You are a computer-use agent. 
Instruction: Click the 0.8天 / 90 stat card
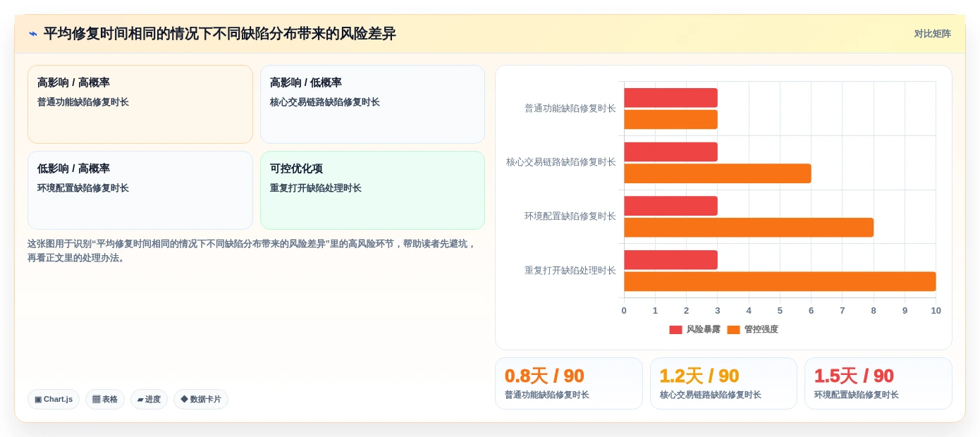pos(569,383)
